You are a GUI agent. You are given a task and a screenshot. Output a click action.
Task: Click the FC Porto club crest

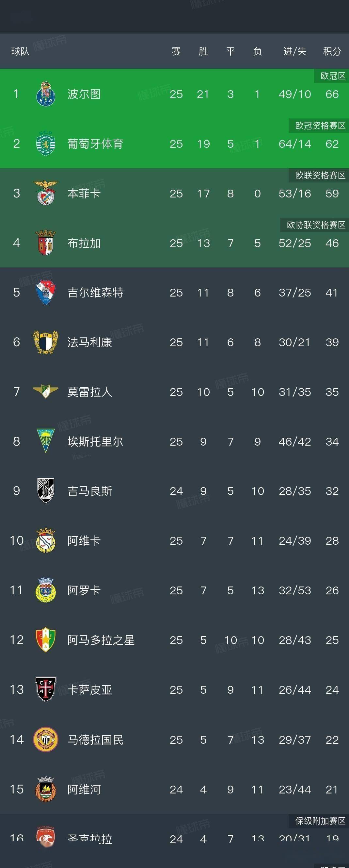45,94
